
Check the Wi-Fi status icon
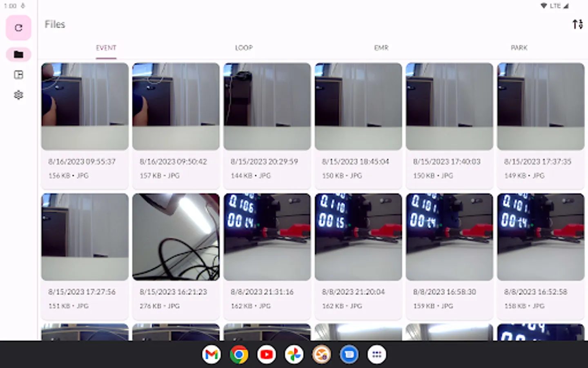point(543,6)
